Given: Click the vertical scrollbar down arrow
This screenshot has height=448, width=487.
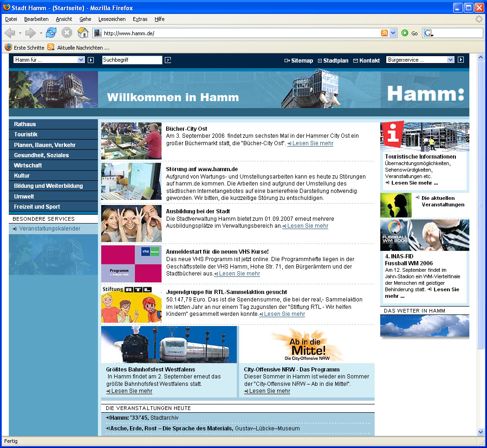Looking at the screenshot, I should pos(481,432).
